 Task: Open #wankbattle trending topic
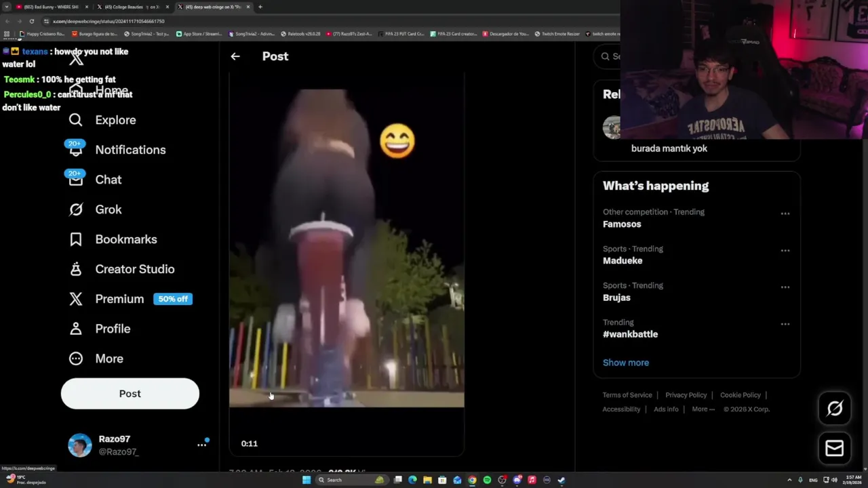click(630, 334)
